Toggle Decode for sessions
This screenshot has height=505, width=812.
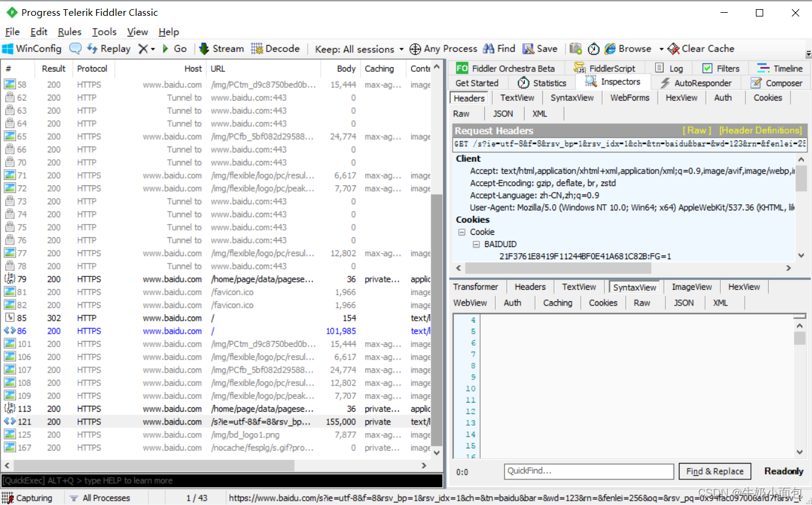click(x=276, y=48)
